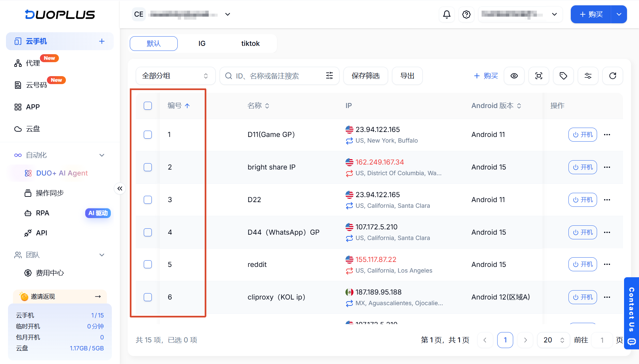Open the notifications bell
The image size is (639, 364).
point(447,14)
